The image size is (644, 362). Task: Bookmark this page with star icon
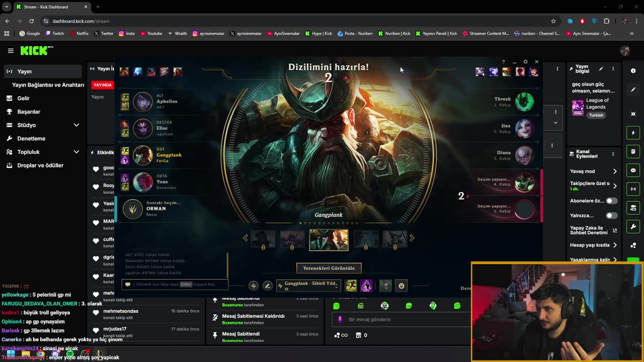pyautogui.click(x=553, y=21)
